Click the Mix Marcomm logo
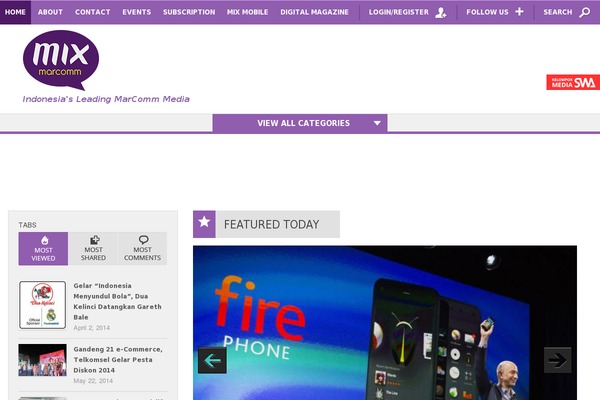 [x=61, y=60]
